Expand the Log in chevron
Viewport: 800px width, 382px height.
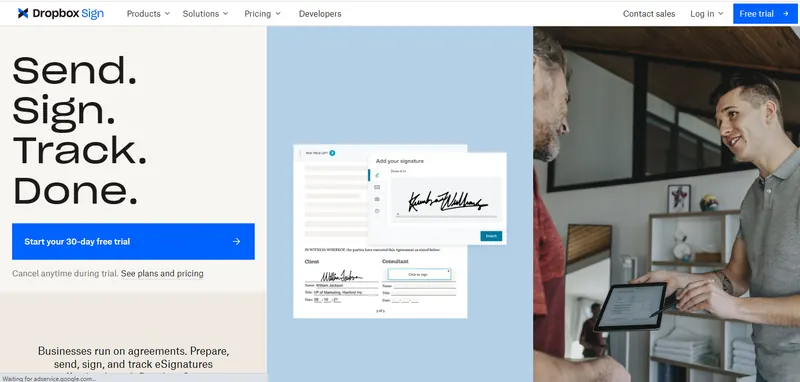pyautogui.click(x=721, y=14)
